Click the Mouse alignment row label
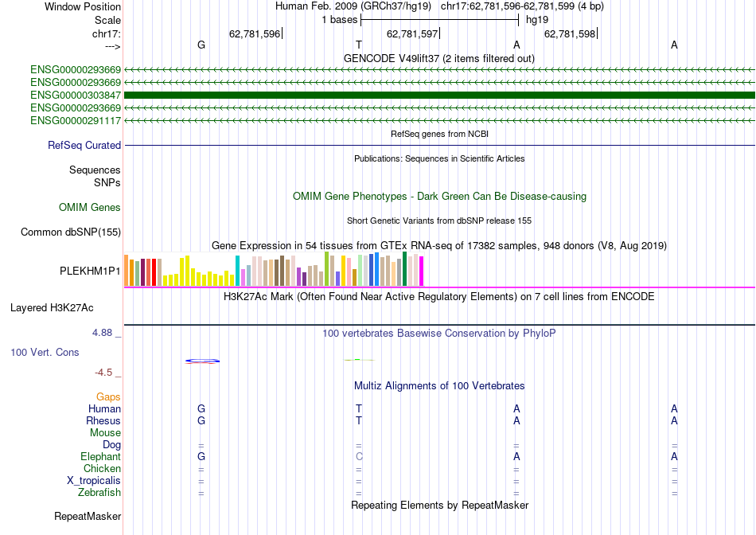This screenshot has width=756, height=535. (105, 433)
